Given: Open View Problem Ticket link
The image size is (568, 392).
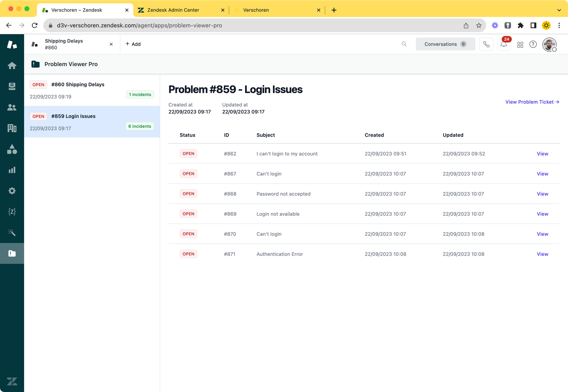Looking at the screenshot, I should pyautogui.click(x=532, y=102).
